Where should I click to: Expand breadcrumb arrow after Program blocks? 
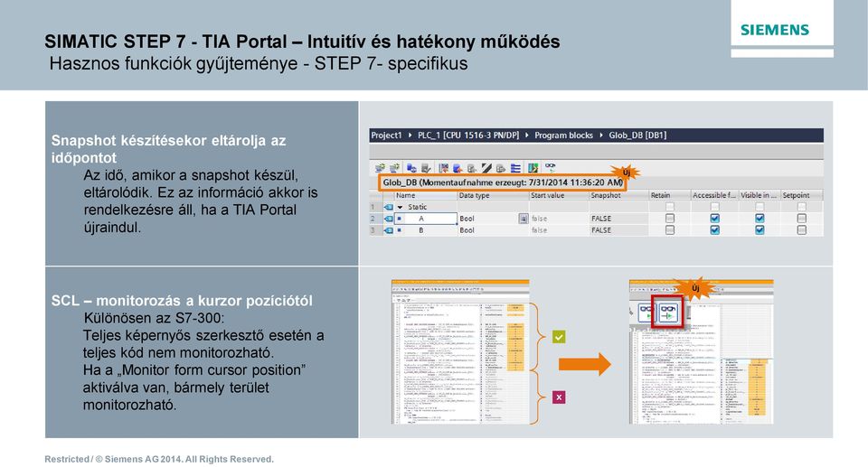(601, 135)
